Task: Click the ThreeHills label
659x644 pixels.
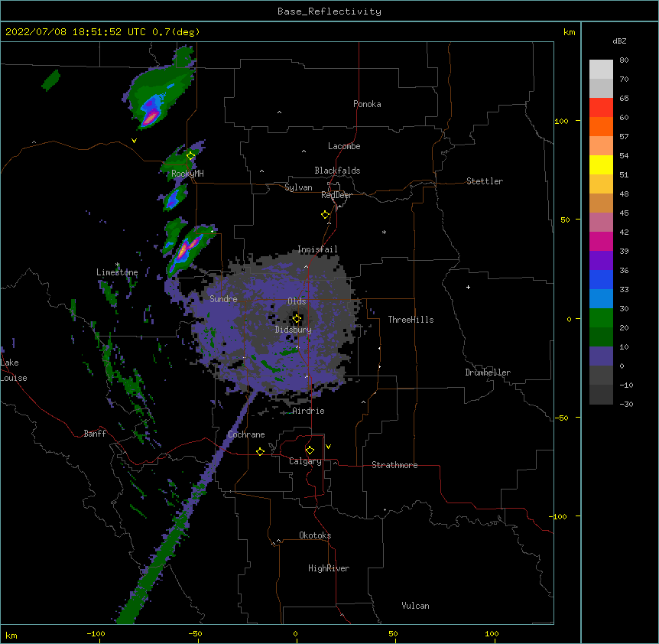Action: tap(411, 320)
